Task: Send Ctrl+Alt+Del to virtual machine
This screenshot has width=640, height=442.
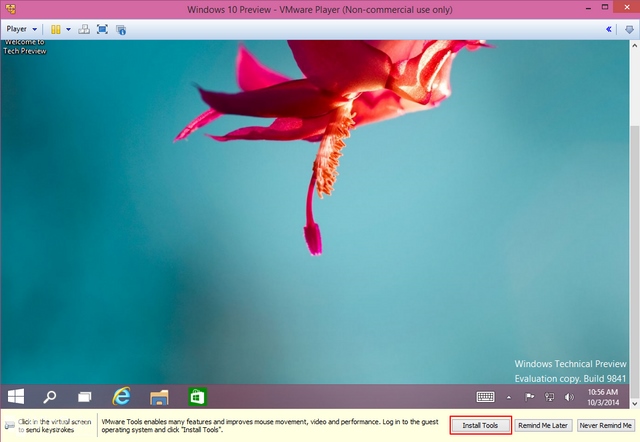Action: [84, 29]
